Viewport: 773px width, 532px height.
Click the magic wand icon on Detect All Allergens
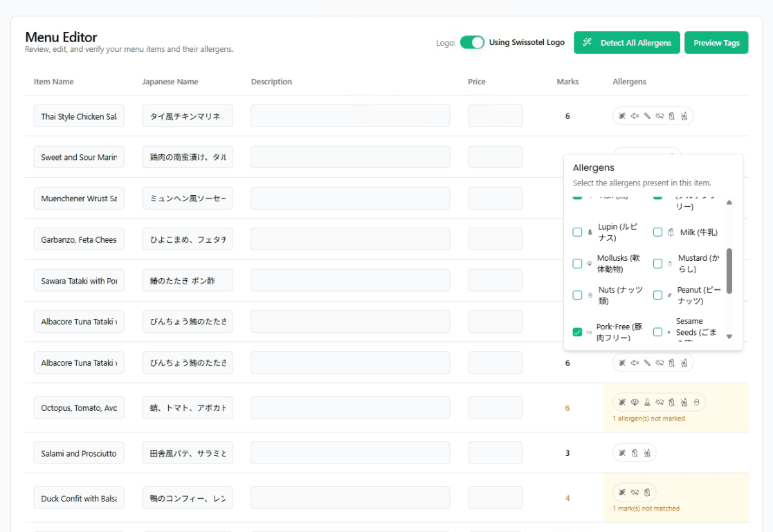[x=588, y=43]
